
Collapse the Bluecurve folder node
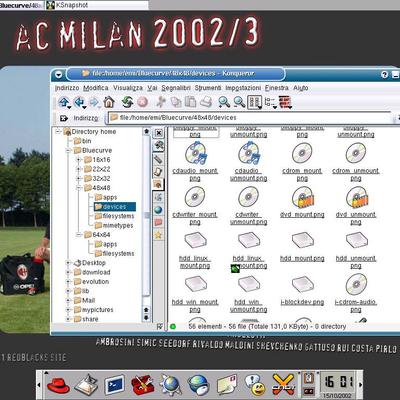click(x=68, y=150)
